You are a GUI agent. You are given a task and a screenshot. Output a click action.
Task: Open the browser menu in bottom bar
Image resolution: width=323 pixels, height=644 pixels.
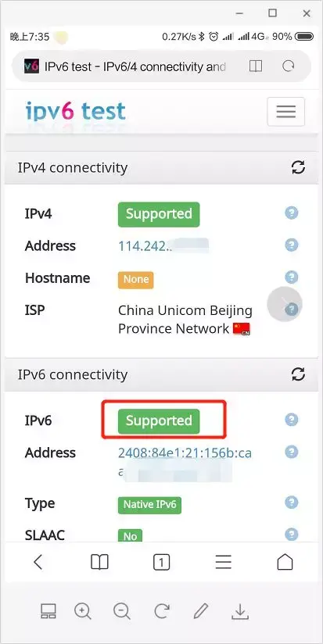point(224,562)
